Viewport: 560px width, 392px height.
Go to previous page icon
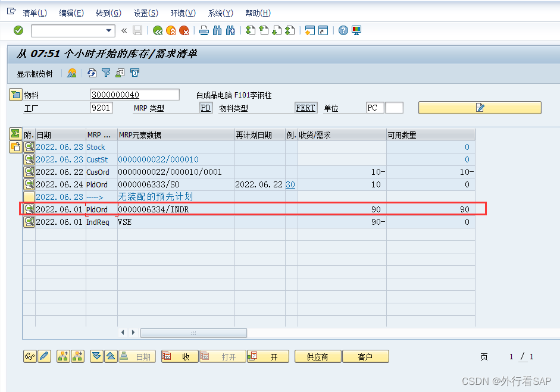(264, 31)
